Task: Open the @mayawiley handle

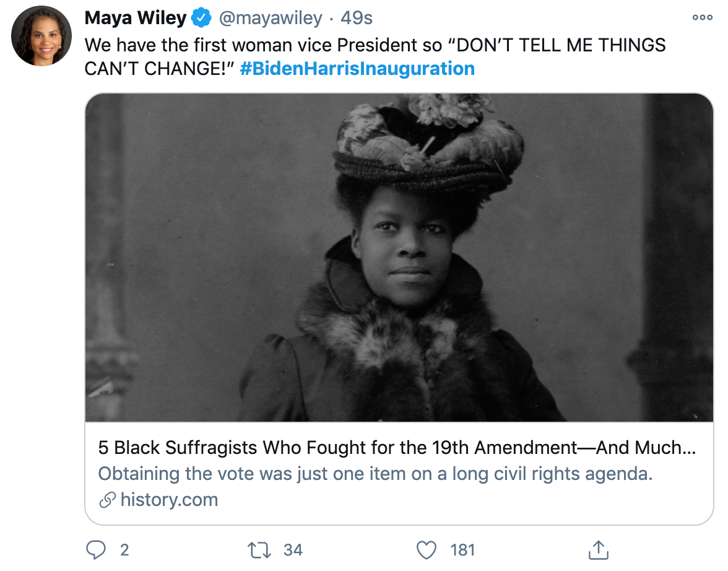Action: click(x=270, y=18)
